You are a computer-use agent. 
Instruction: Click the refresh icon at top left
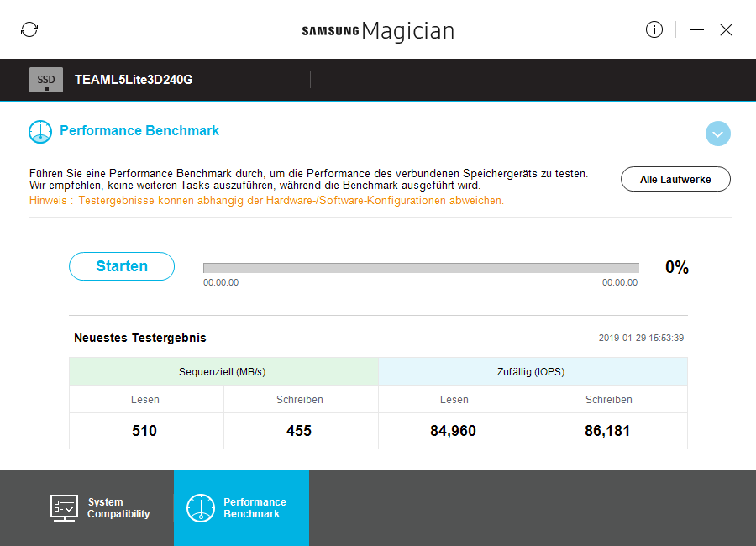[29, 29]
